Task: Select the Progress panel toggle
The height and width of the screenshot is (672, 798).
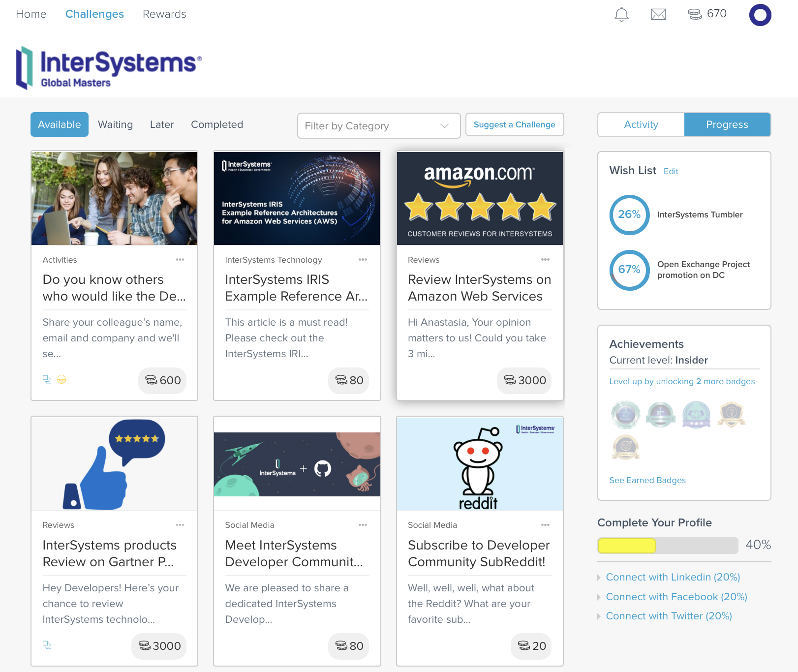Action: [x=727, y=125]
